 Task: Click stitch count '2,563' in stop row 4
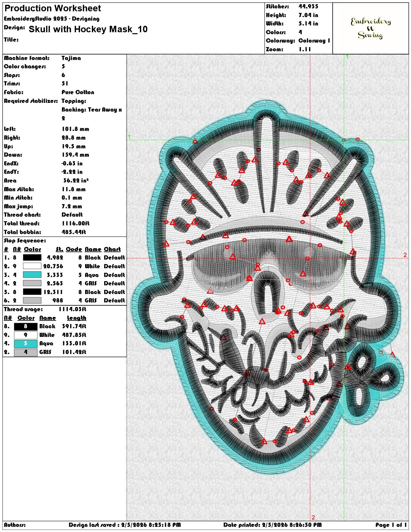point(55,283)
